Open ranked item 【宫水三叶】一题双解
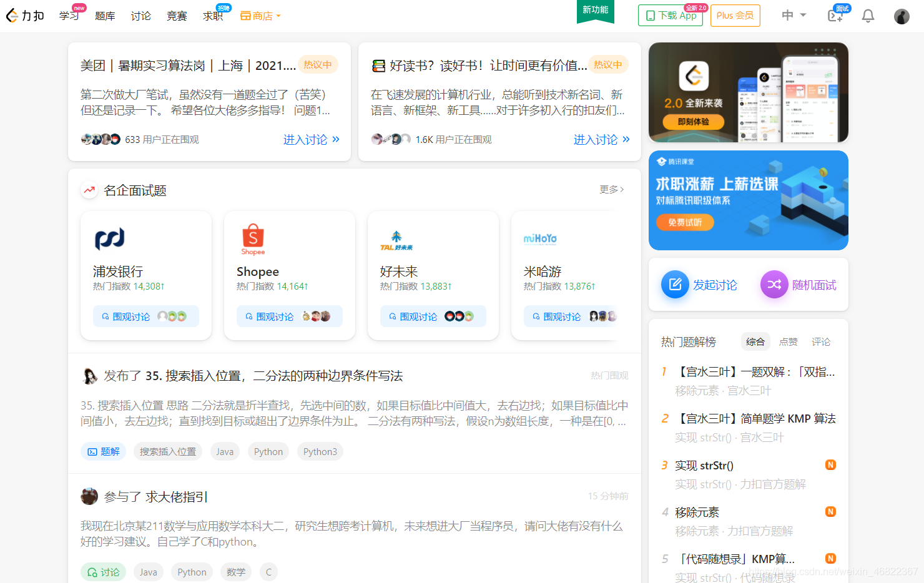The width and height of the screenshot is (924, 583). coord(755,372)
